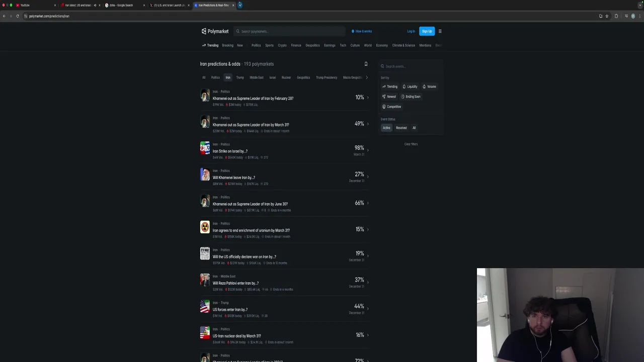Viewport: 644px width, 362px height.
Task: Sort events by Volume
Action: [430, 86]
